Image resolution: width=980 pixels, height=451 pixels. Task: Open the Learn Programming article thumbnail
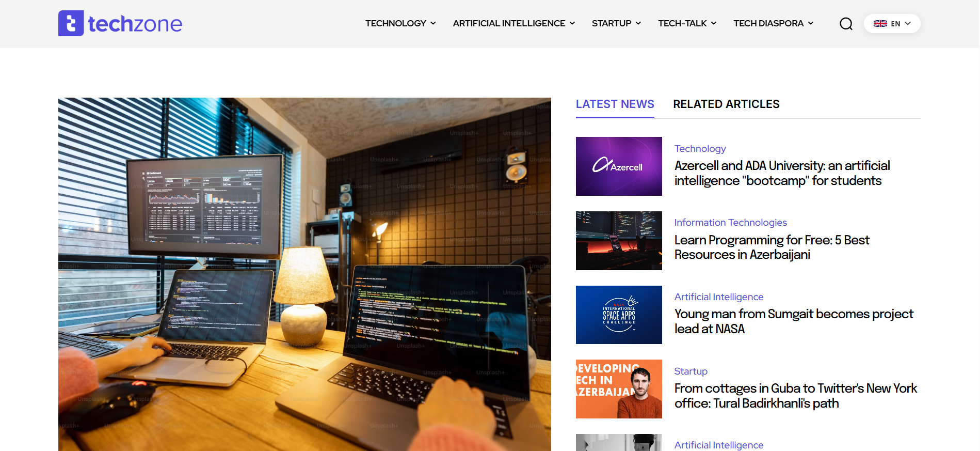(x=619, y=241)
